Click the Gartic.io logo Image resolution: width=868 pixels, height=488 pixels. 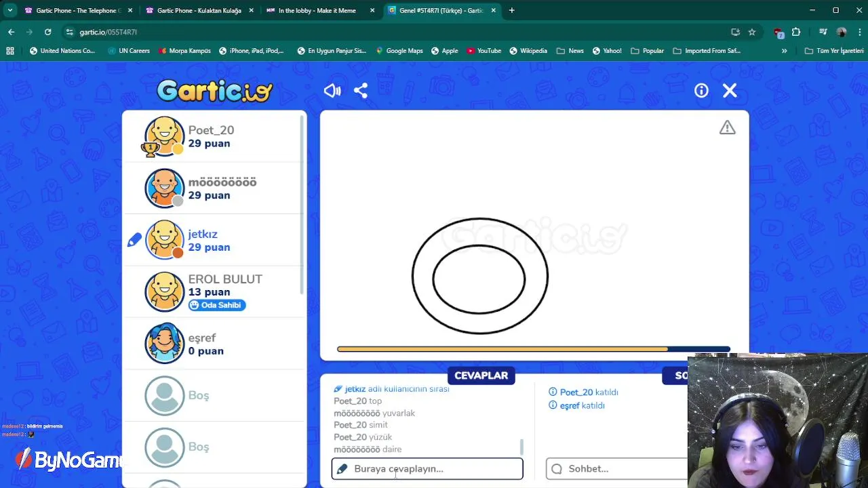[214, 91]
